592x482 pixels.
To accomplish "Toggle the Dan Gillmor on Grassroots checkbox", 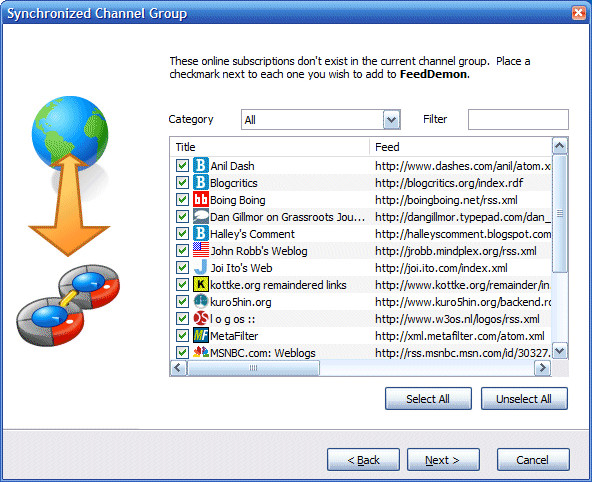I will coord(182,217).
